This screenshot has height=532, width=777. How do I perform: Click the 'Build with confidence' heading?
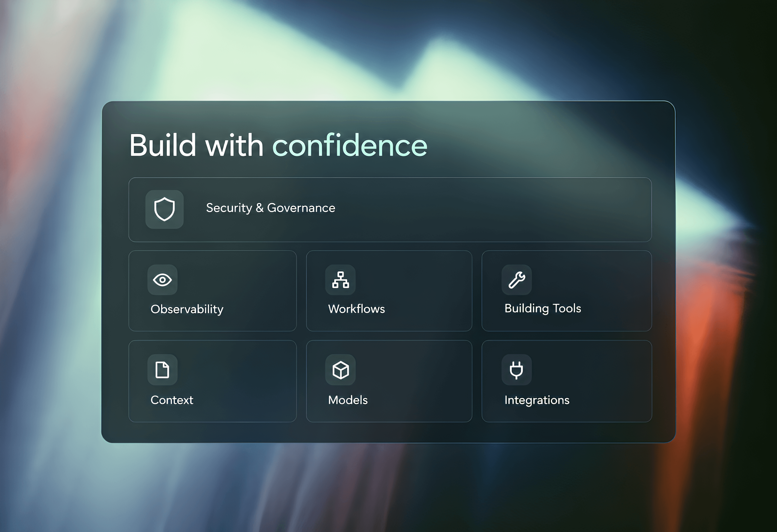click(x=278, y=145)
